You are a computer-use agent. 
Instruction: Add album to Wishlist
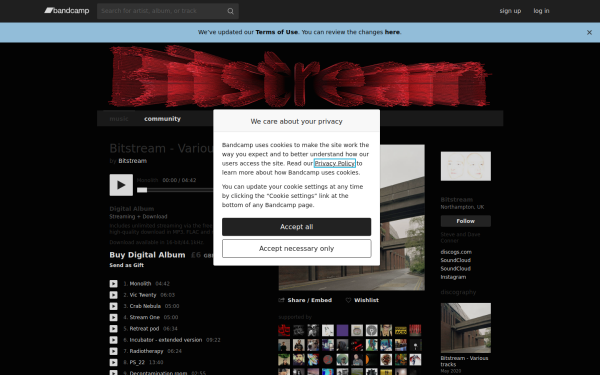(x=362, y=300)
